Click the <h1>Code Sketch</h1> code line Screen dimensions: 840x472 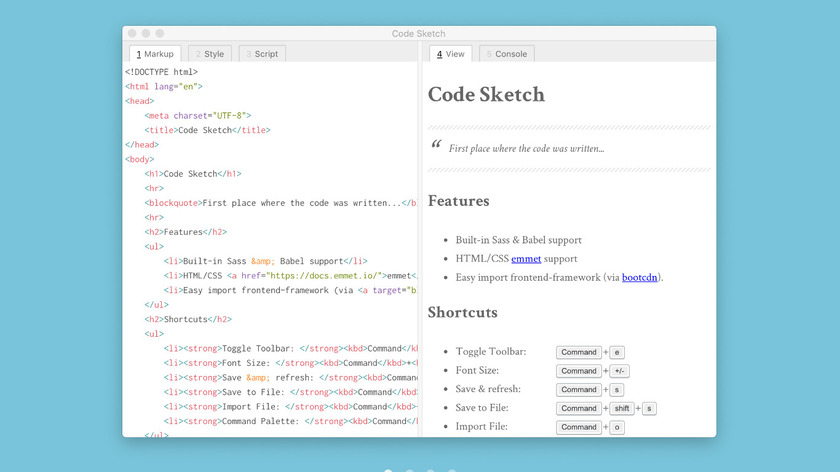point(193,174)
